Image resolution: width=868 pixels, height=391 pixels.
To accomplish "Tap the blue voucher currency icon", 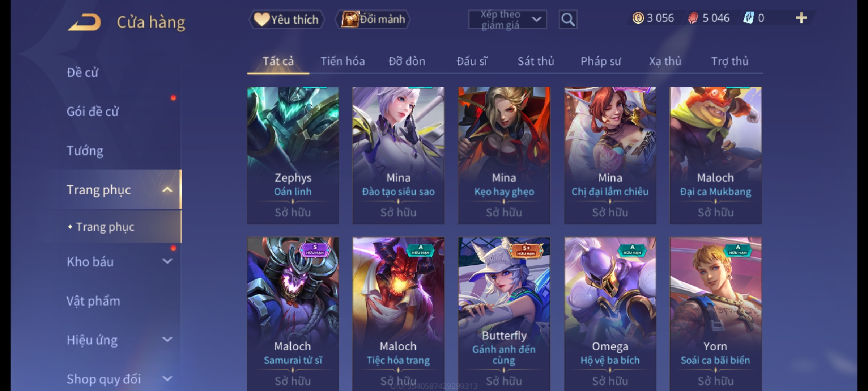I will pos(748,18).
